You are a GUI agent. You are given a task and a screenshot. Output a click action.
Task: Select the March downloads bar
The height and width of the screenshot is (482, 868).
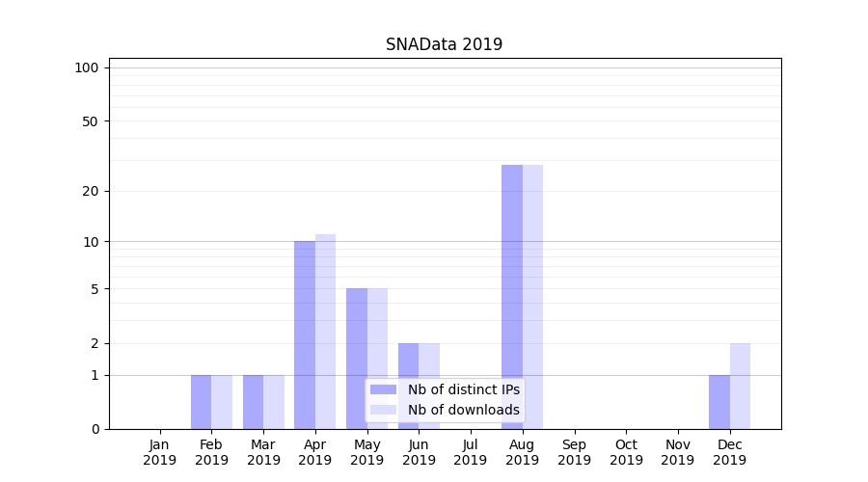pyautogui.click(x=274, y=402)
